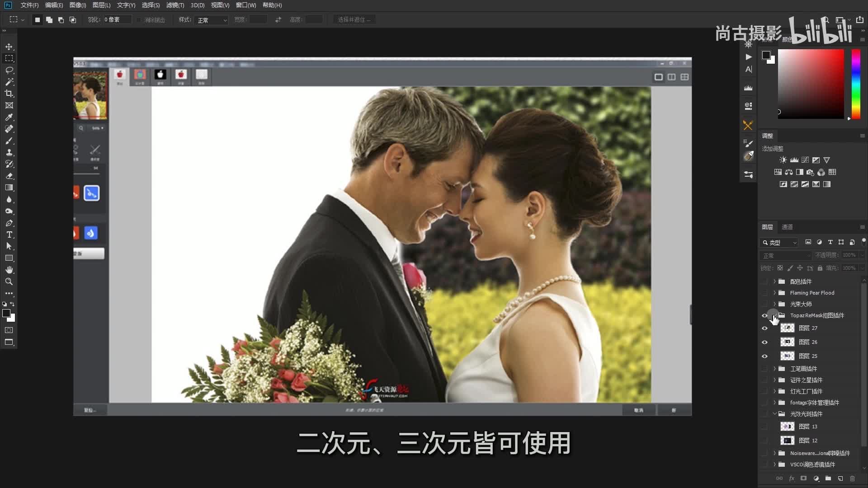Select the Crop tool

coord(9,94)
